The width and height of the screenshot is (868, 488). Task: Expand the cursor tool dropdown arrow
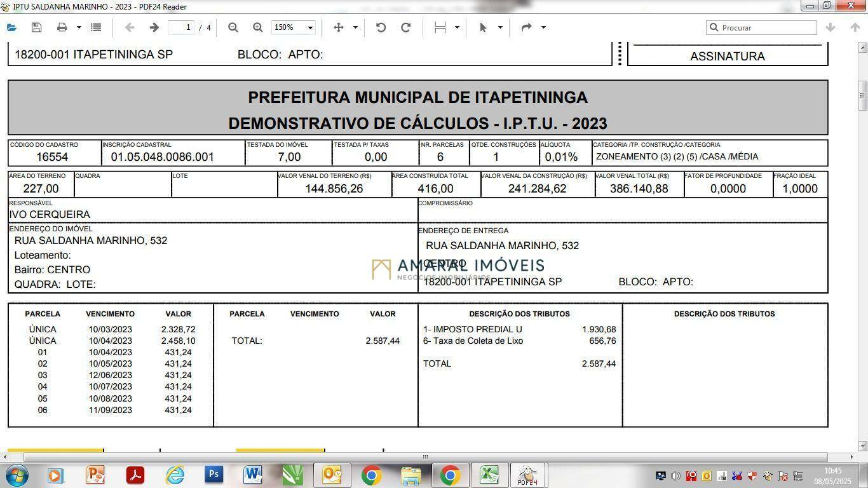point(500,27)
